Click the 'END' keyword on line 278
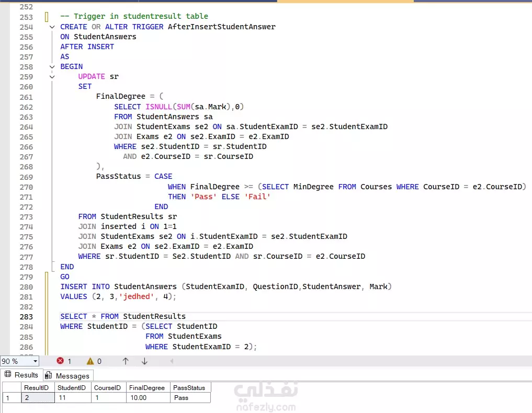This screenshot has height=413, width=532. coord(67,267)
